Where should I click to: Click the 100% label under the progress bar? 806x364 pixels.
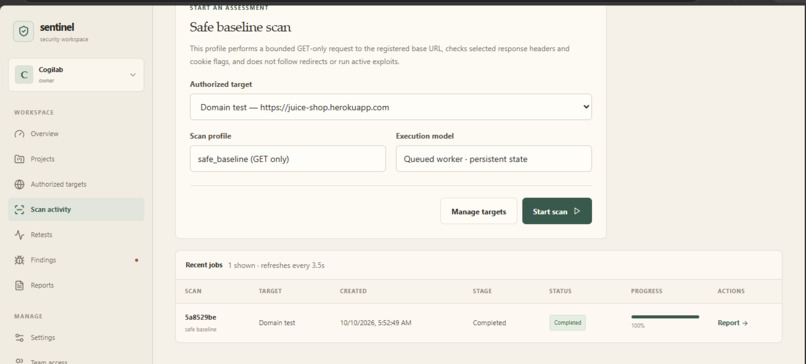tap(638, 326)
